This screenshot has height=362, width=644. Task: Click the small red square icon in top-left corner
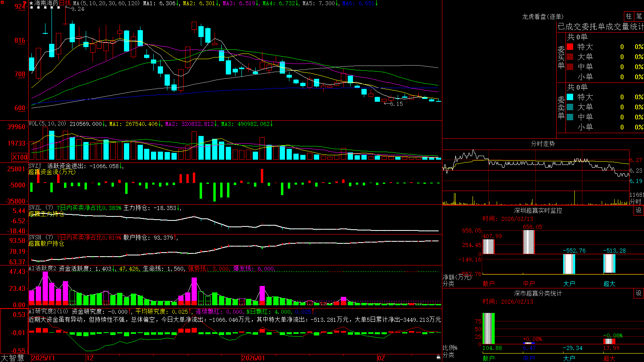point(2,2)
